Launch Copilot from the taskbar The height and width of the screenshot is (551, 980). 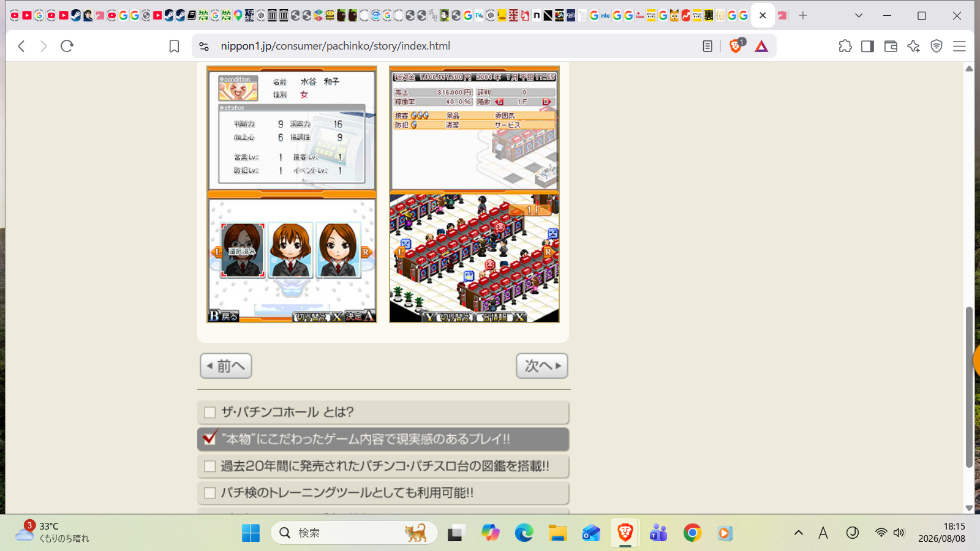[x=490, y=533]
